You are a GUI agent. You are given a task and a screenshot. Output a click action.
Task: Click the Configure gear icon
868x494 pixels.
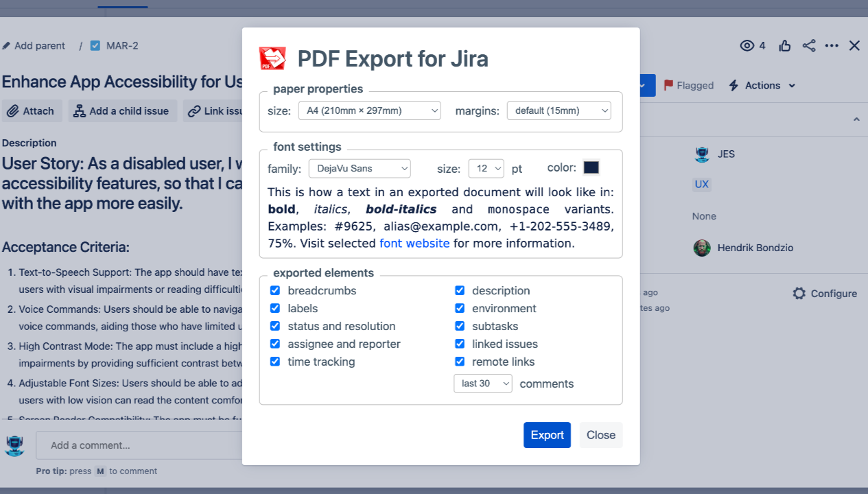click(799, 294)
